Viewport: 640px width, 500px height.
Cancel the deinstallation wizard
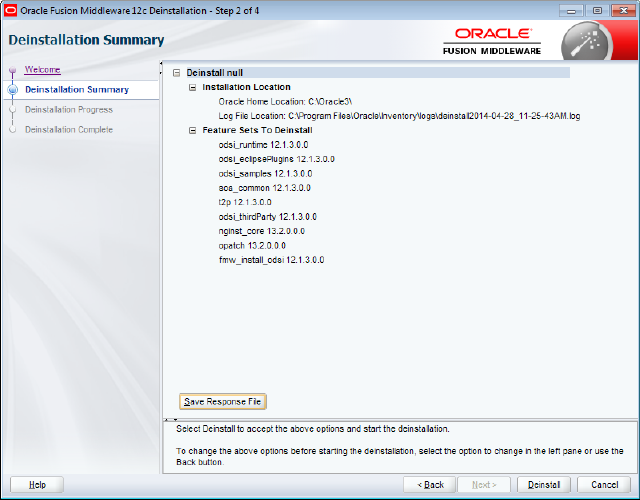(604, 485)
